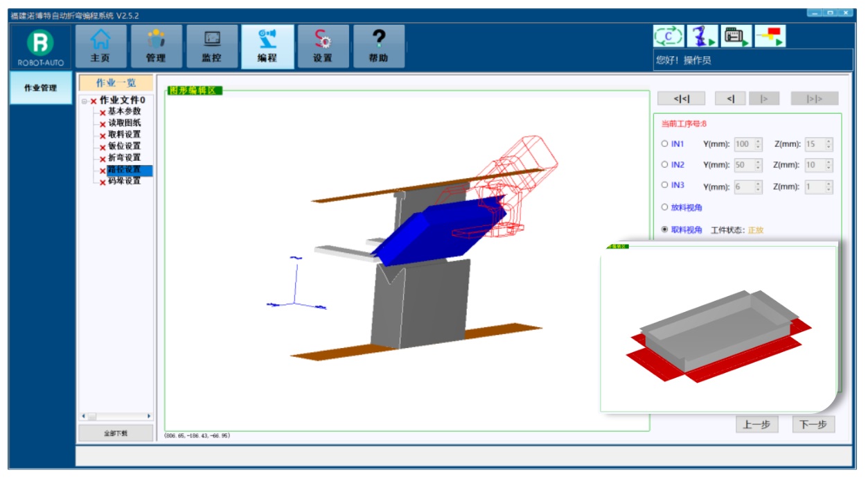Click the blue robot arm run icon
The image size is (868, 479).
click(702, 36)
